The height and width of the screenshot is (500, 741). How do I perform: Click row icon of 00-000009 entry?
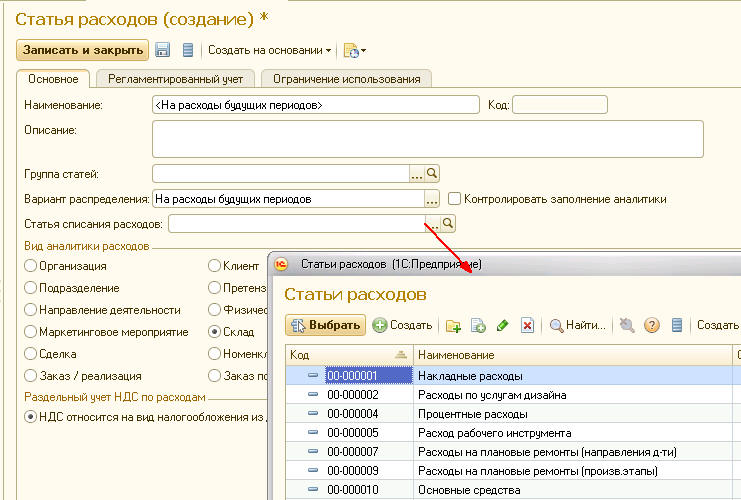coord(313,470)
